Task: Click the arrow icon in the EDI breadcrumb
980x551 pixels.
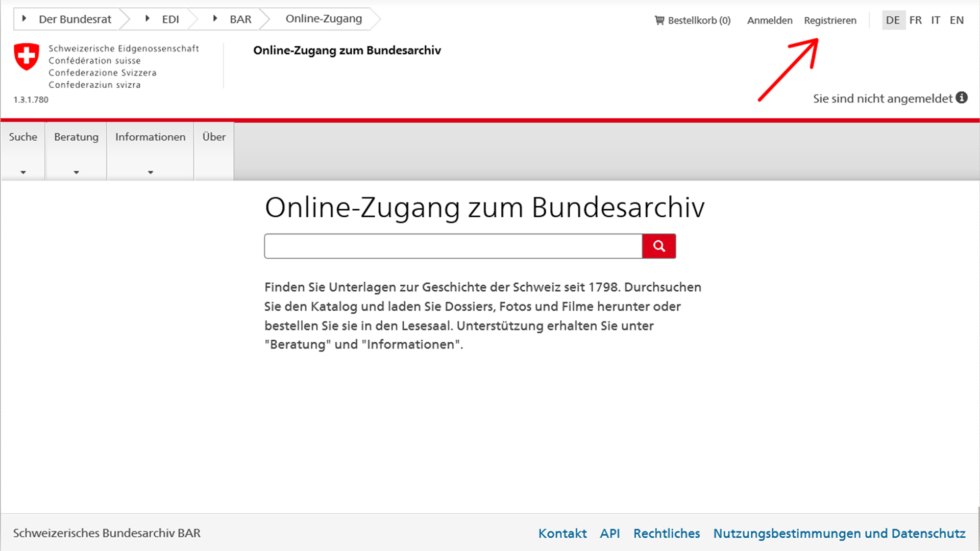Action: click(148, 18)
